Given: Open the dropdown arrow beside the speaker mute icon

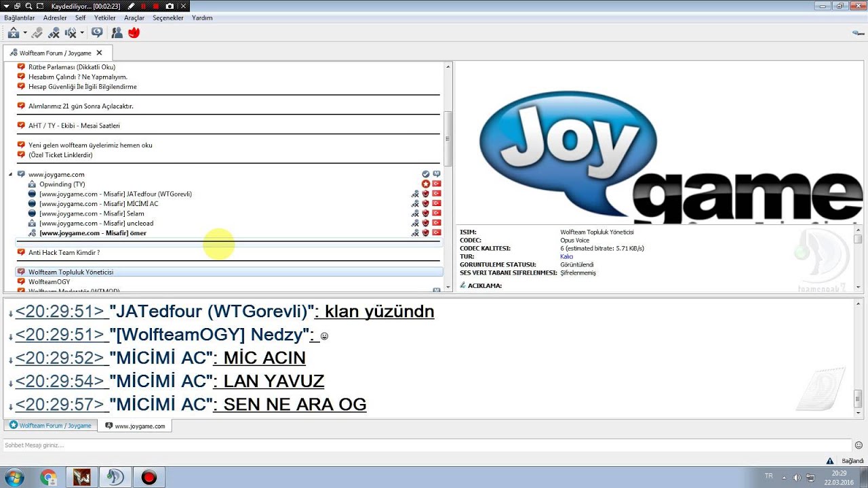Looking at the screenshot, I should point(82,33).
